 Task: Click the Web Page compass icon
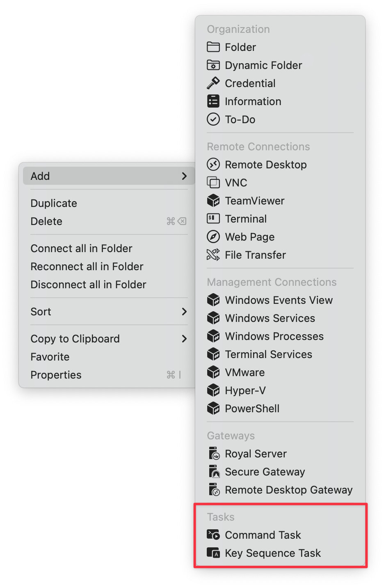(x=213, y=237)
